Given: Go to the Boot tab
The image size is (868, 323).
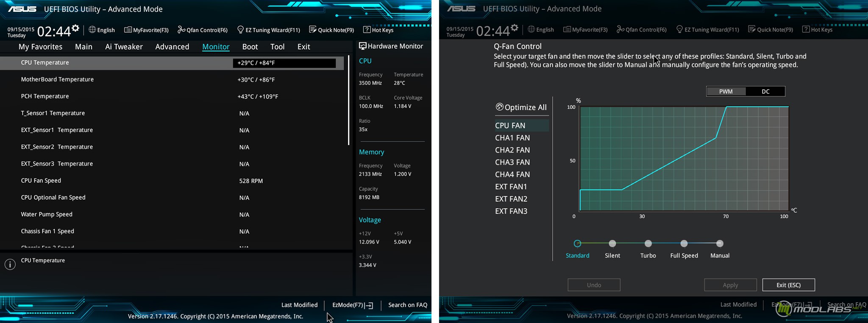Looking at the screenshot, I should coord(250,47).
